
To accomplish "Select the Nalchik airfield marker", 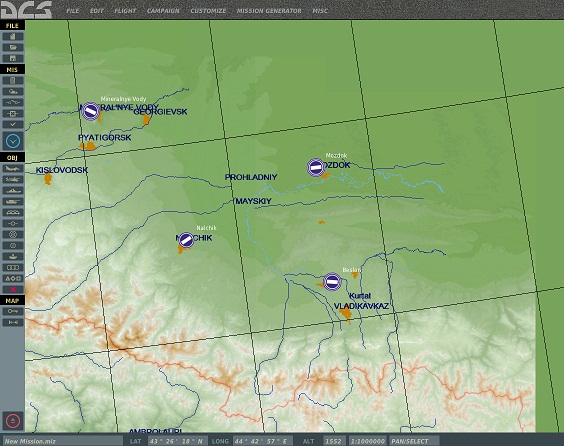I will click(186, 240).
